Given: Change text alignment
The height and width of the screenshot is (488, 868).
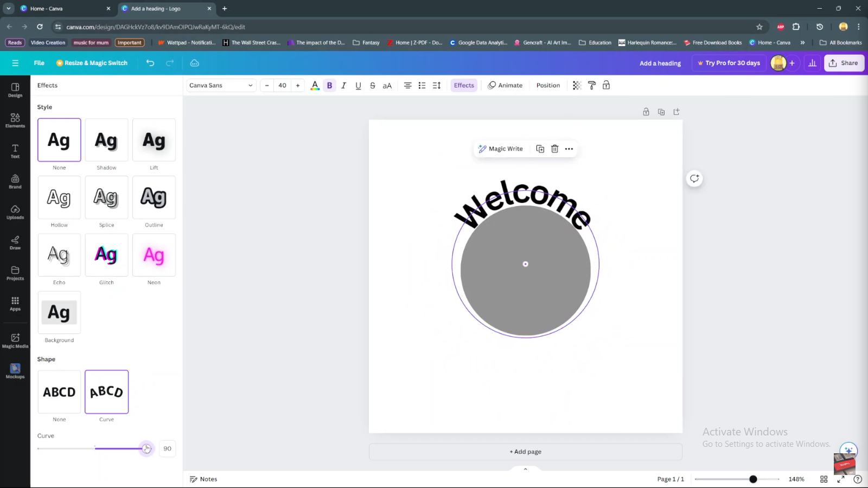Looking at the screenshot, I should 407,85.
